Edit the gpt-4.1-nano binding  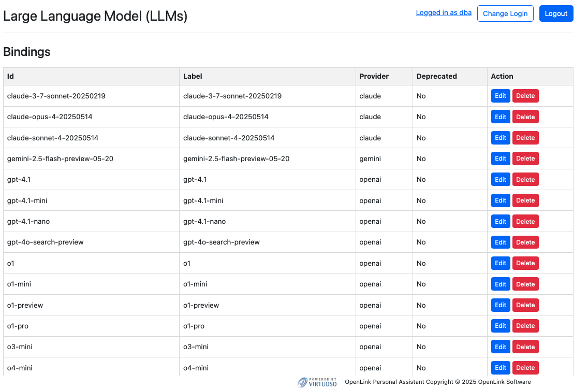click(x=501, y=221)
